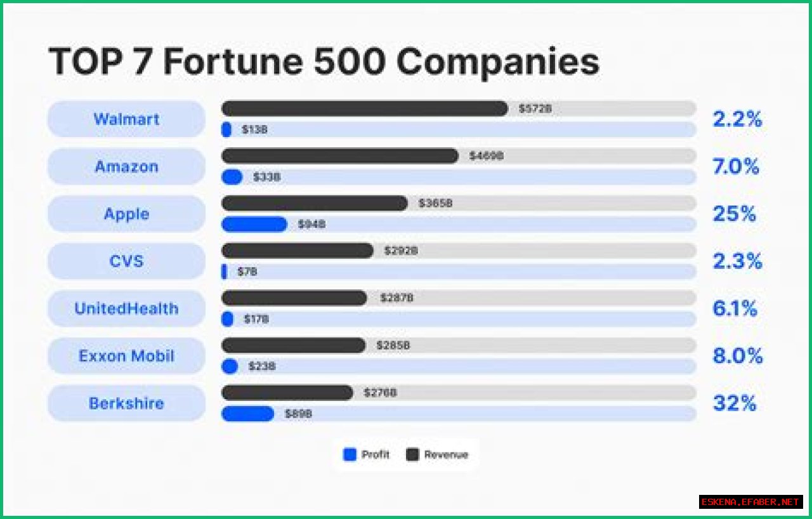The image size is (812, 519).
Task: Choose the CVS company label
Action: (x=126, y=261)
